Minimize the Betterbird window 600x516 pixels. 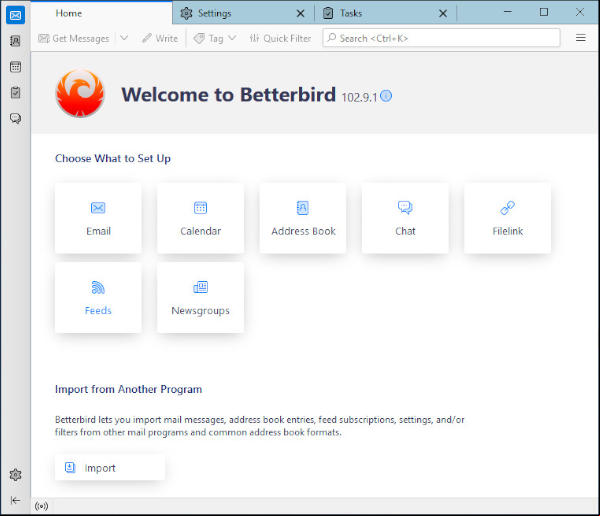pyautogui.click(x=508, y=12)
